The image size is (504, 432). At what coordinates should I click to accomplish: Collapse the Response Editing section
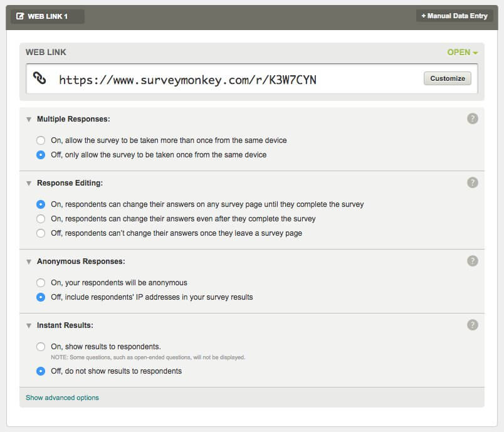[29, 183]
